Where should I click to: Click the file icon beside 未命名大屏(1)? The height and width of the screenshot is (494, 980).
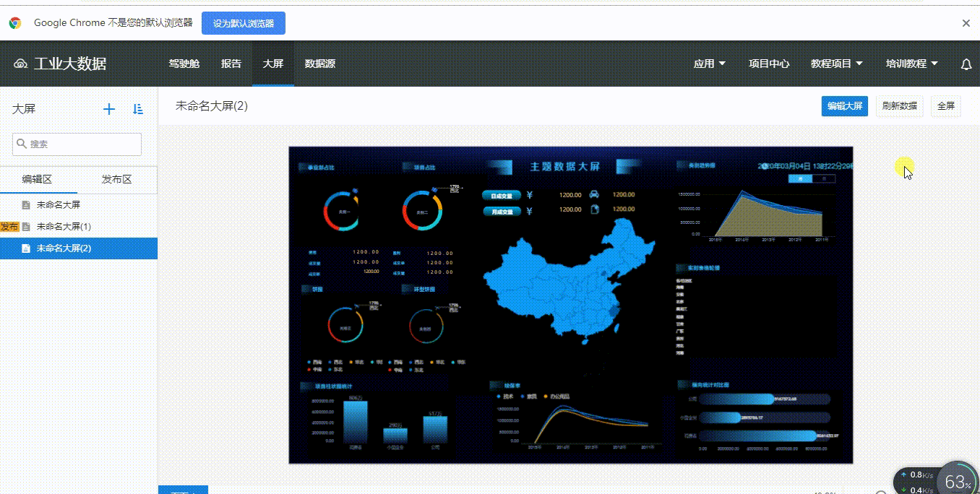coord(27,227)
